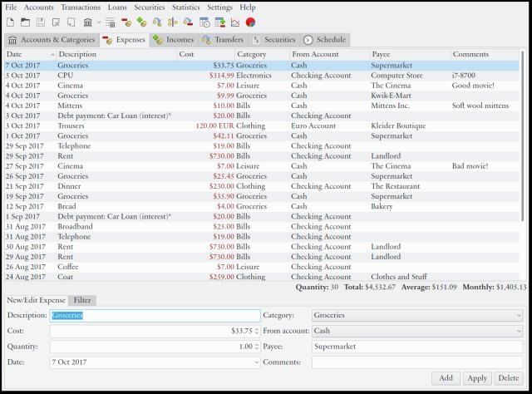Click the New file icon in toolbar
This screenshot has height=394, width=532.
pyautogui.click(x=10, y=22)
